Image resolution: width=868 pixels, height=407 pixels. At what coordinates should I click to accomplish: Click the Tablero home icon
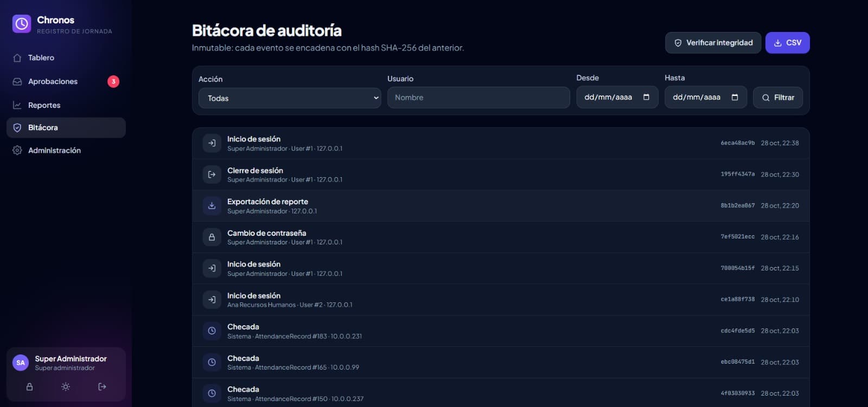[x=17, y=57]
